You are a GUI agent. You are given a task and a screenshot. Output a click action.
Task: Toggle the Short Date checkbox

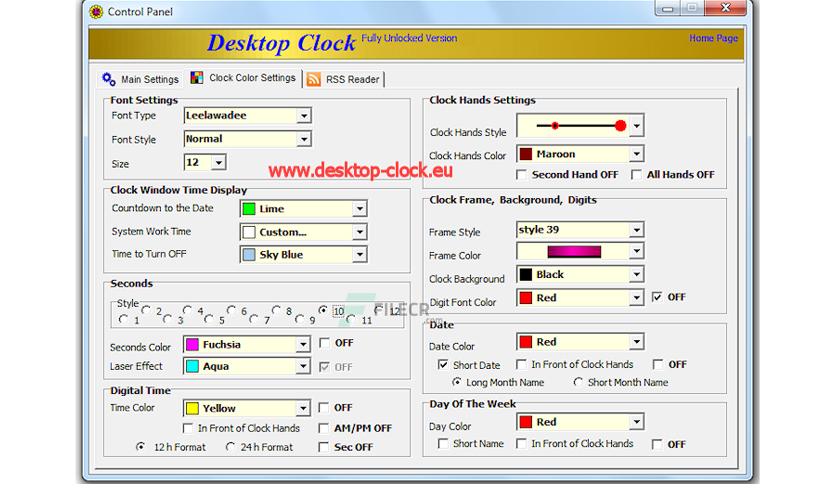coord(443,365)
